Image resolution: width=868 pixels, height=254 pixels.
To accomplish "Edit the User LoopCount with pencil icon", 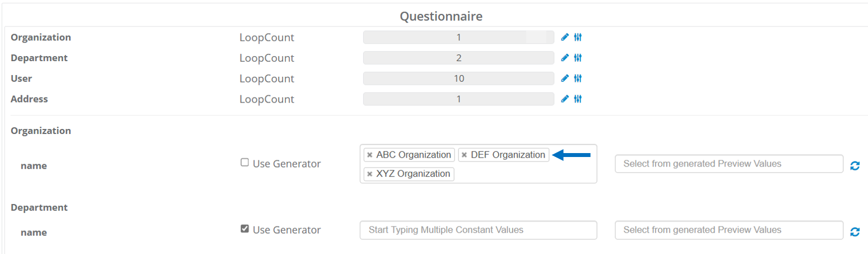I will point(565,78).
